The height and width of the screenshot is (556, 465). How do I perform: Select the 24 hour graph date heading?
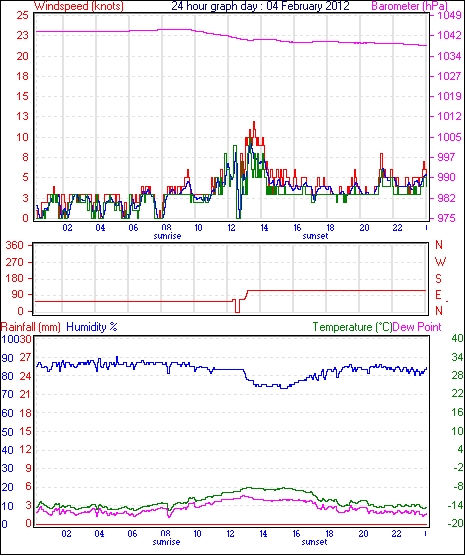coord(260,6)
